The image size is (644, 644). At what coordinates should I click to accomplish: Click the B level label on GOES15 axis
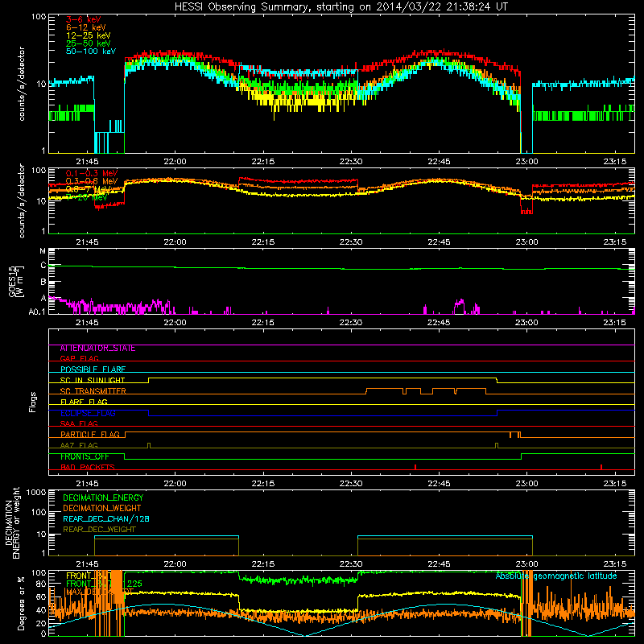(43, 283)
